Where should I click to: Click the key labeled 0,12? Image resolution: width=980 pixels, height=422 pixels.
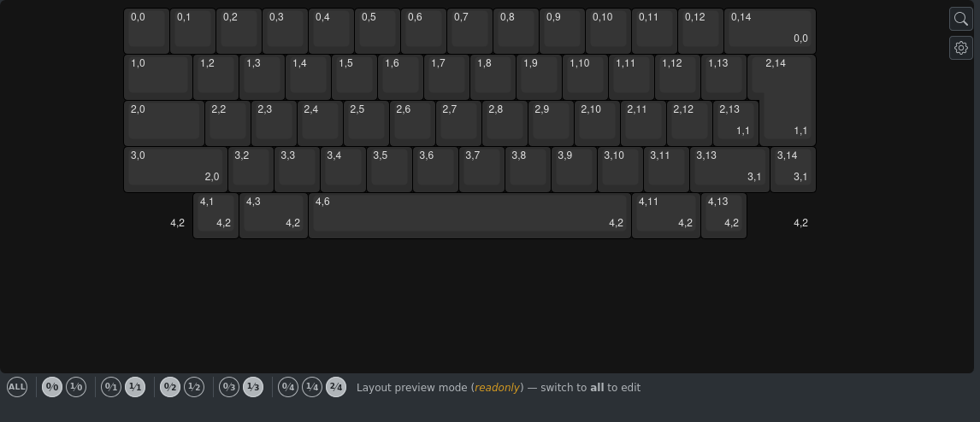pyautogui.click(x=700, y=31)
